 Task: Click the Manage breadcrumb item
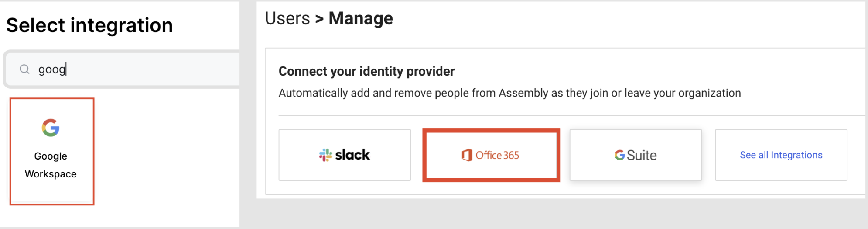[361, 18]
